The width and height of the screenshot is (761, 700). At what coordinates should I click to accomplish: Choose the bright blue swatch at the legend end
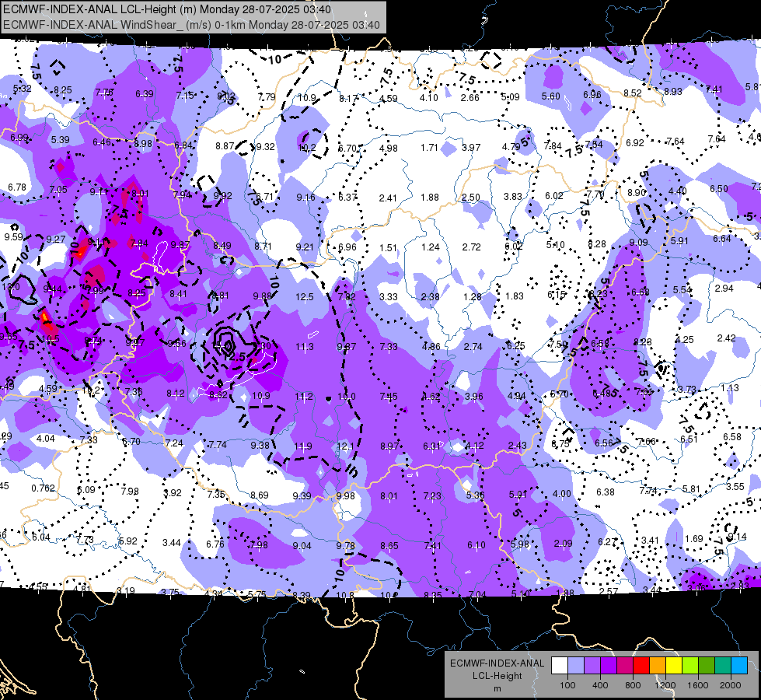[739, 666]
